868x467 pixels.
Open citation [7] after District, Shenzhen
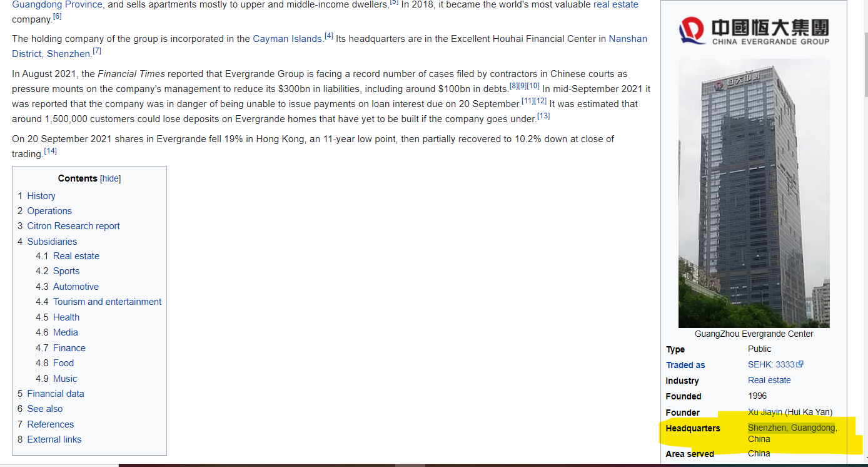pos(97,51)
